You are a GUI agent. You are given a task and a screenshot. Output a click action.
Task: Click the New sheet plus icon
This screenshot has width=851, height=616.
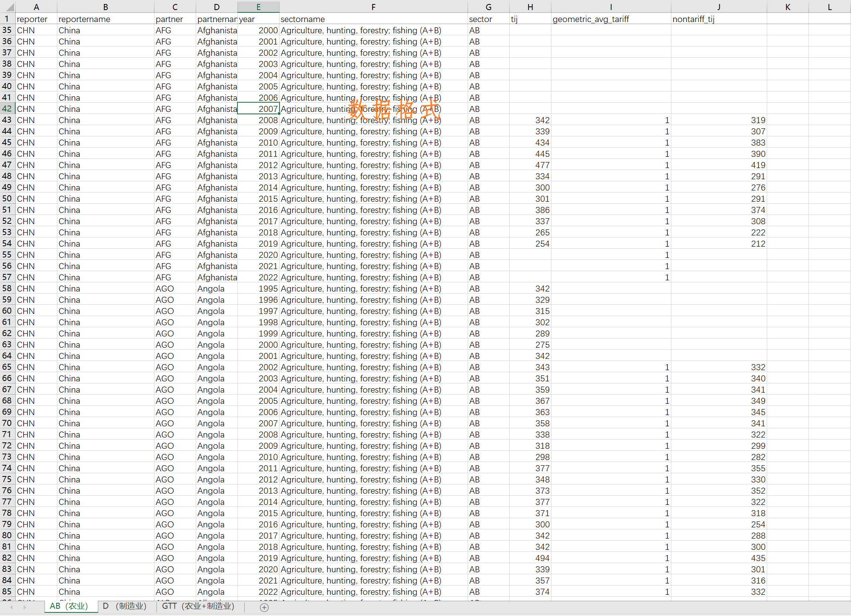coord(264,608)
